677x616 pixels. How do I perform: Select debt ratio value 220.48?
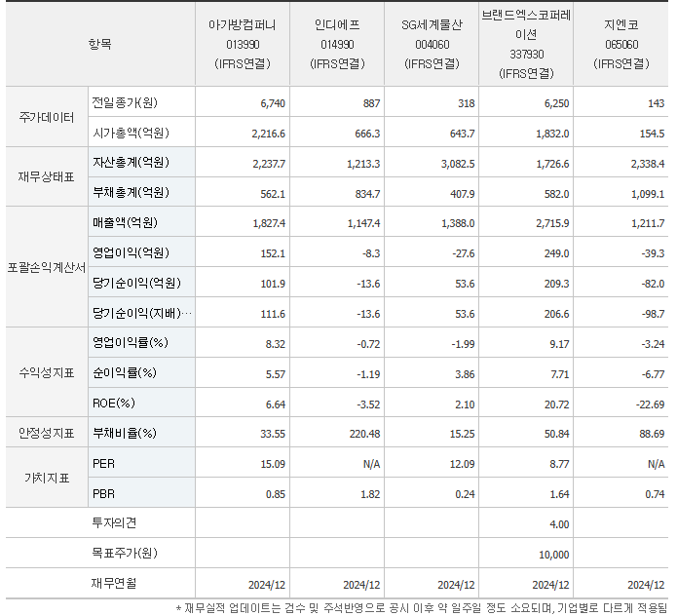(365, 434)
